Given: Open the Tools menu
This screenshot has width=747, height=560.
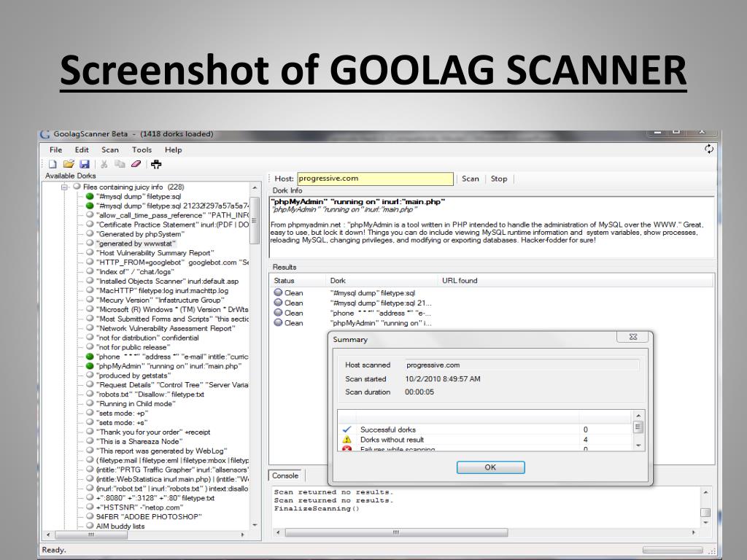Looking at the screenshot, I should coord(142,150).
